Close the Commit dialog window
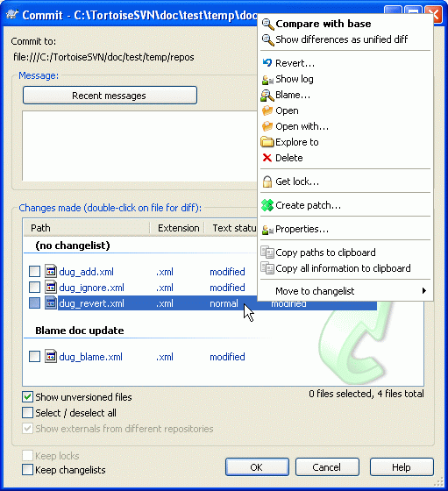 (x=434, y=14)
